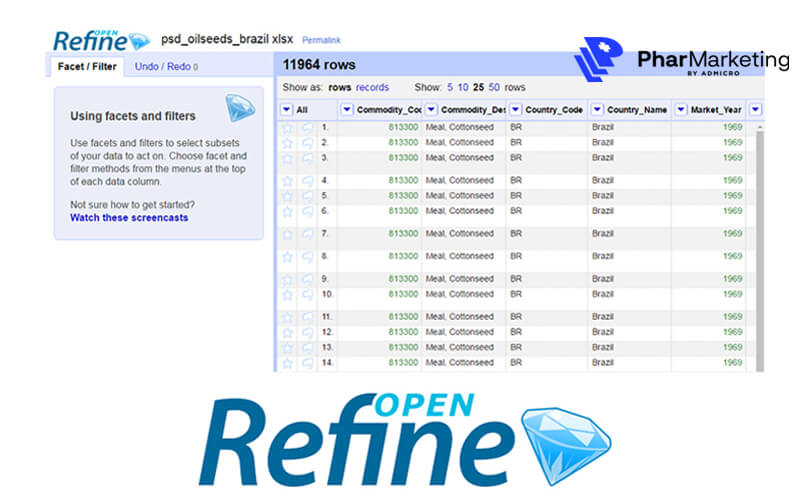Flag row 8 with the flag icon
The width and height of the screenshot is (800, 500).
(307, 257)
